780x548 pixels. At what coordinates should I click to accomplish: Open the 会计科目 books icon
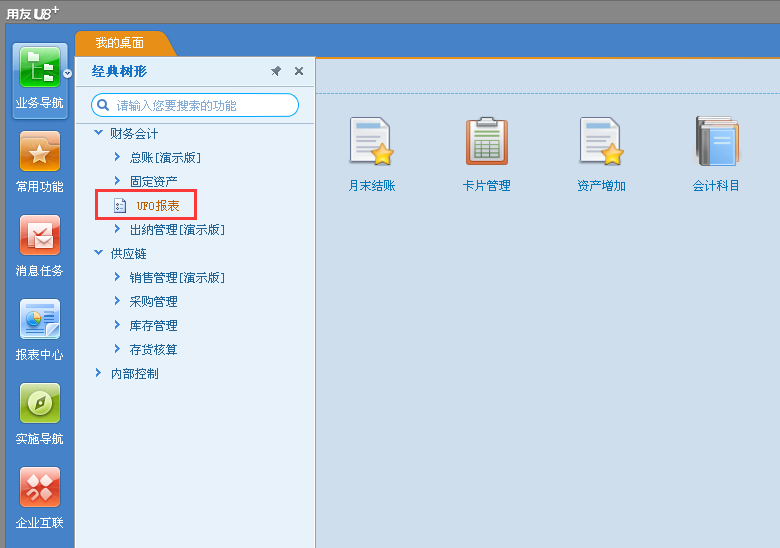coord(716,141)
